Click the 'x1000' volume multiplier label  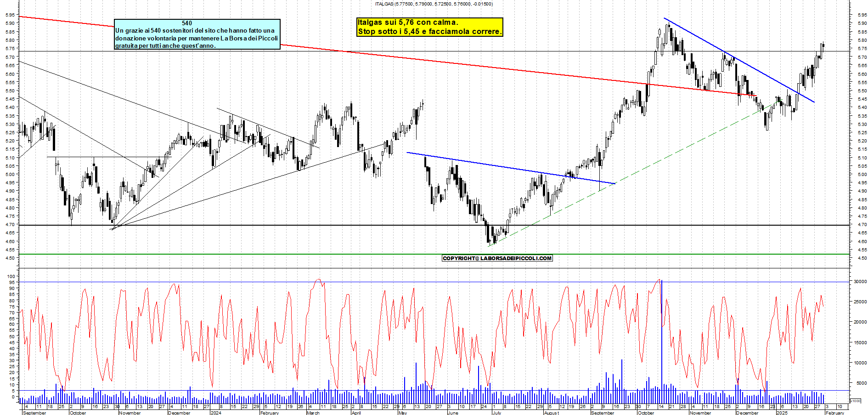(x=856, y=401)
